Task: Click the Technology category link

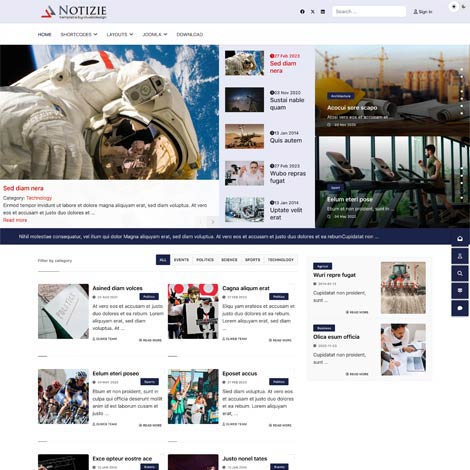Action: [x=39, y=198]
